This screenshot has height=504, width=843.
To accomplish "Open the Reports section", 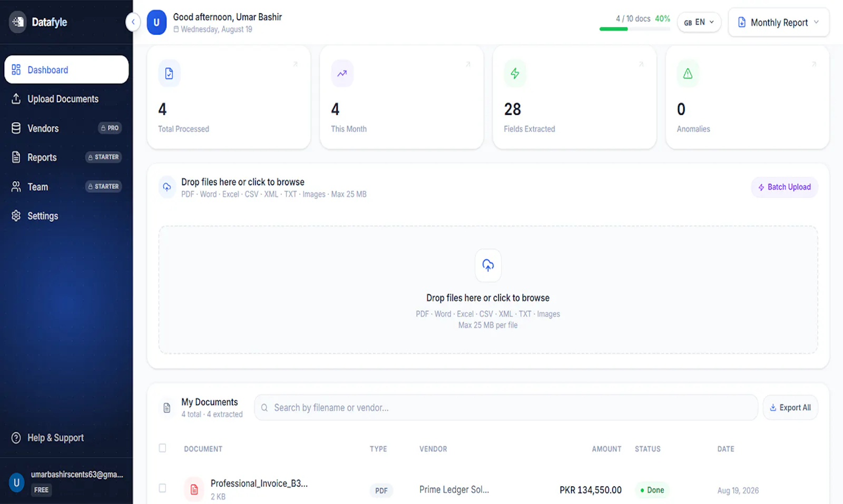I will [x=66, y=157].
